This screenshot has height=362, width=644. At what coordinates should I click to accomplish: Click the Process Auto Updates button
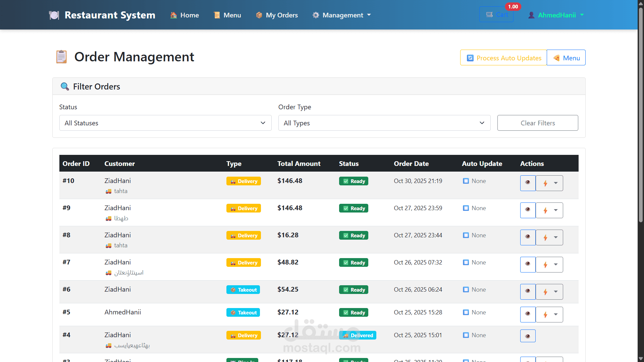coord(503,58)
